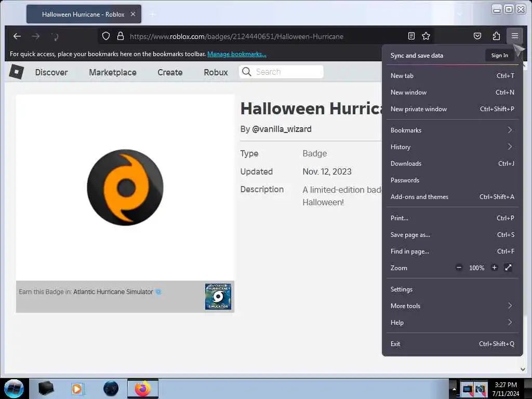Expand the More tools submenu
This screenshot has height=399, width=532.
tap(453, 305)
